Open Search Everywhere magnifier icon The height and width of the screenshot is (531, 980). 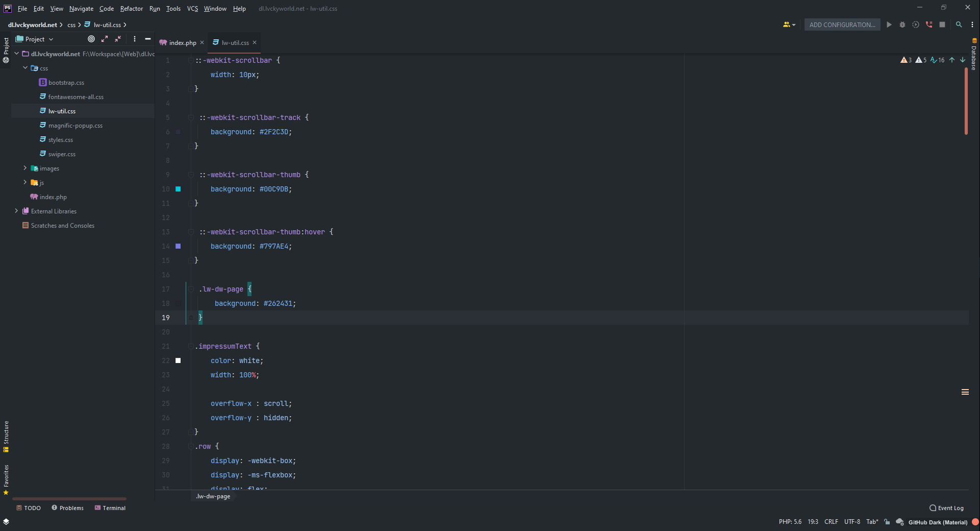[959, 25]
